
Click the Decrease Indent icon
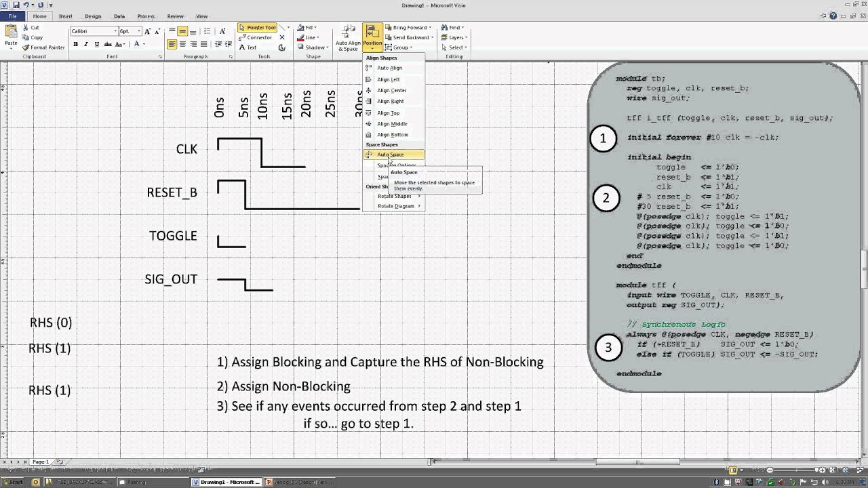coord(218,44)
